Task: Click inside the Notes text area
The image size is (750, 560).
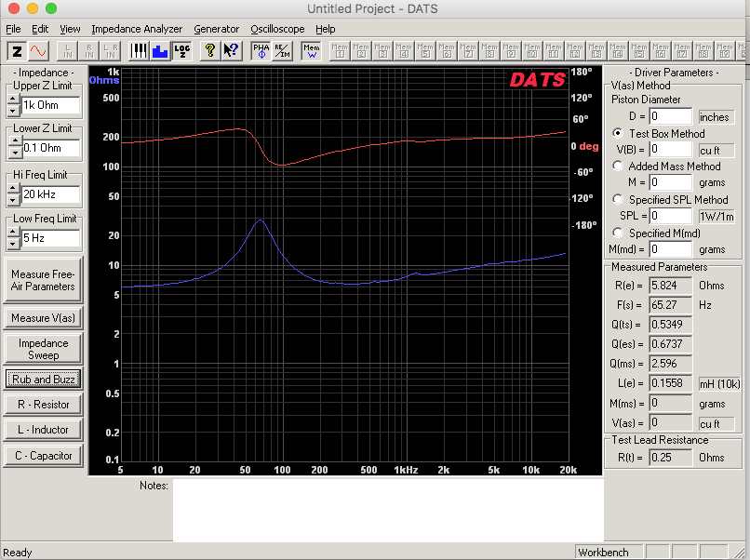Action: coord(388,511)
